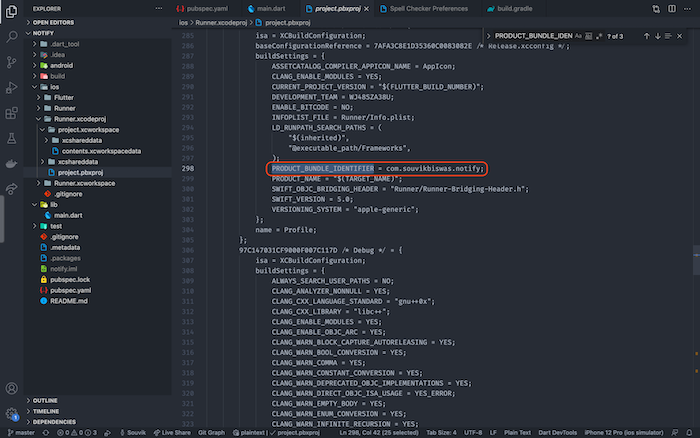Expand the OUTLINE section
The image size is (700, 438).
(x=45, y=399)
